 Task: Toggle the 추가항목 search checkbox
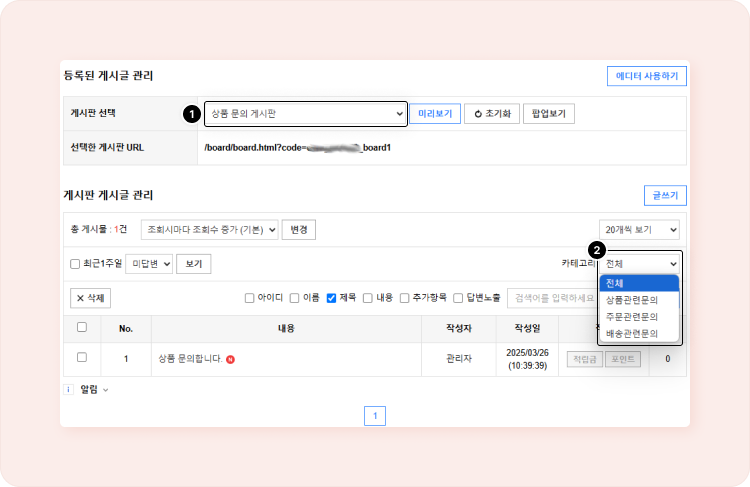(405, 299)
